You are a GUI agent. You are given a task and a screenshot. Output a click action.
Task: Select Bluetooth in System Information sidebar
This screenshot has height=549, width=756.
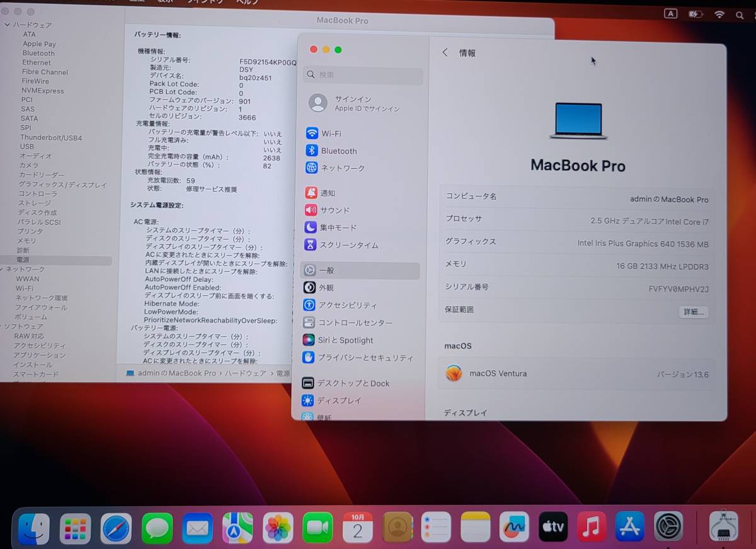(38, 54)
